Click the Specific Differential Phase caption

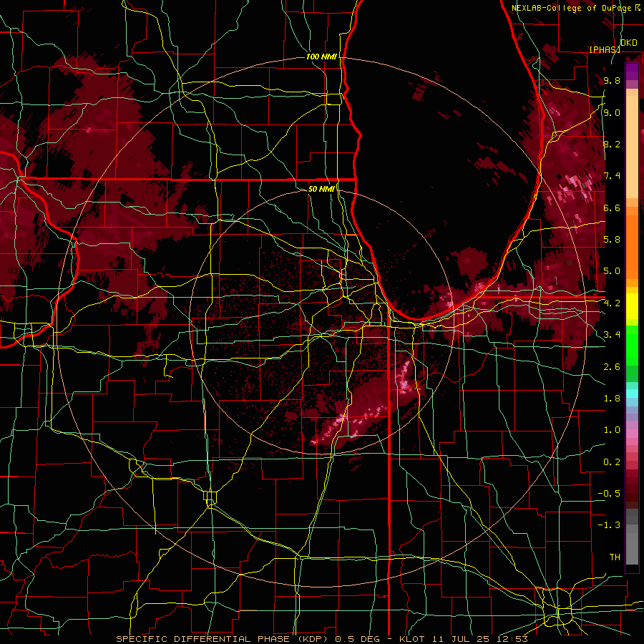(x=322, y=639)
